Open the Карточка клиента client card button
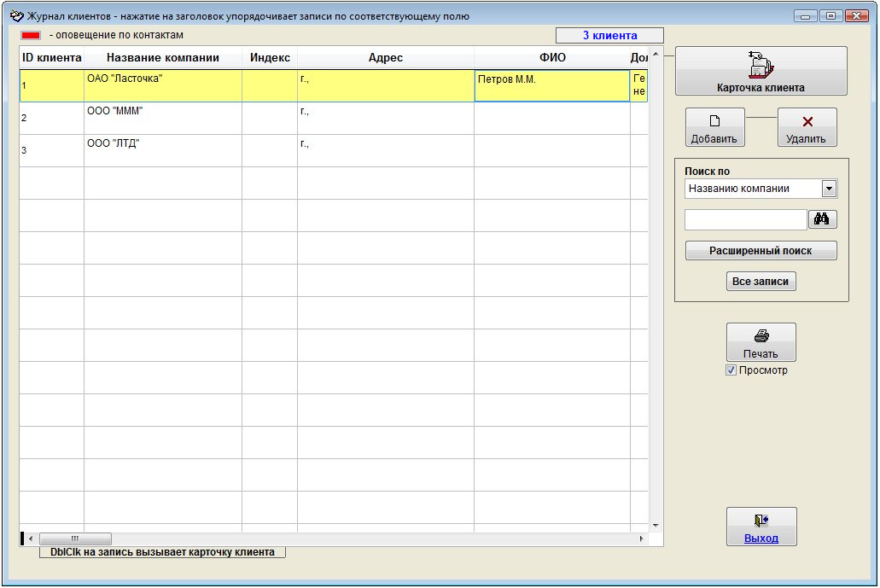 tap(761, 71)
